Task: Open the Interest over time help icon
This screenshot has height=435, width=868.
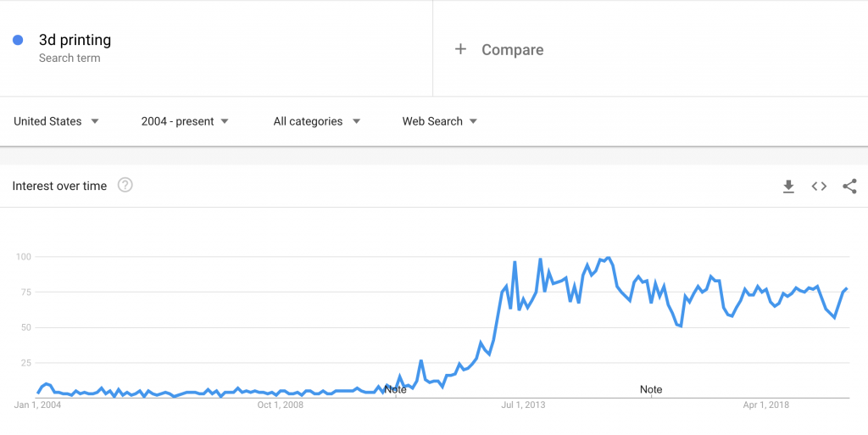Action: click(125, 186)
